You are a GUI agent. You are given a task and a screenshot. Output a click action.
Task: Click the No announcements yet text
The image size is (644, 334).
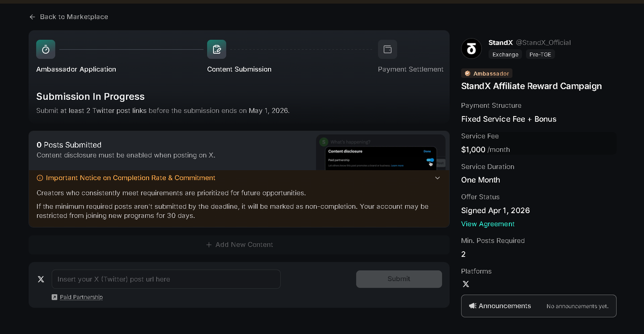(577, 306)
